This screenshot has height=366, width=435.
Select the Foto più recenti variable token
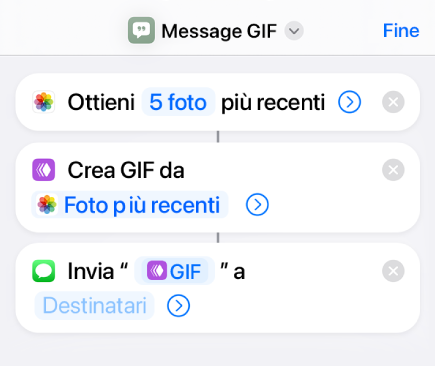(130, 205)
